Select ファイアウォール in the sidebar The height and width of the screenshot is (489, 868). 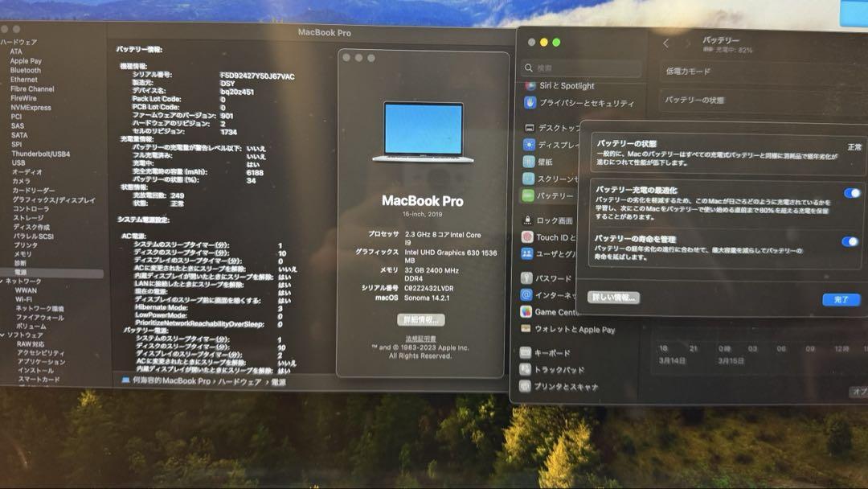click(x=40, y=318)
